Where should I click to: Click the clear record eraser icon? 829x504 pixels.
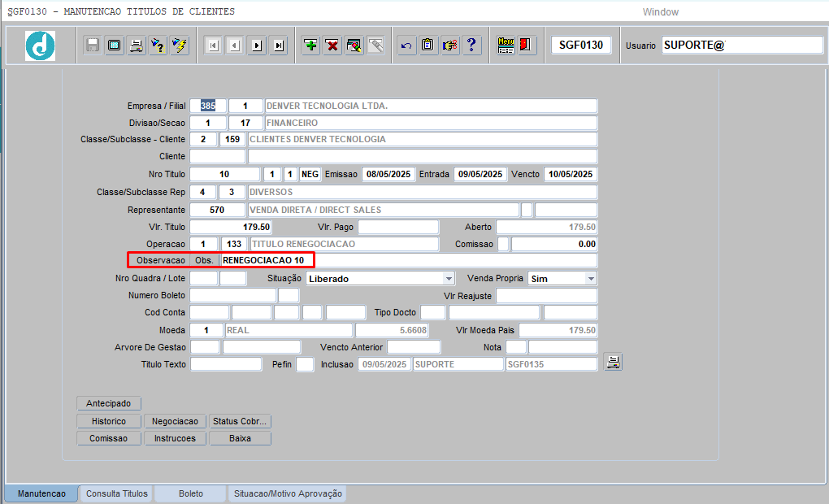click(x=354, y=46)
